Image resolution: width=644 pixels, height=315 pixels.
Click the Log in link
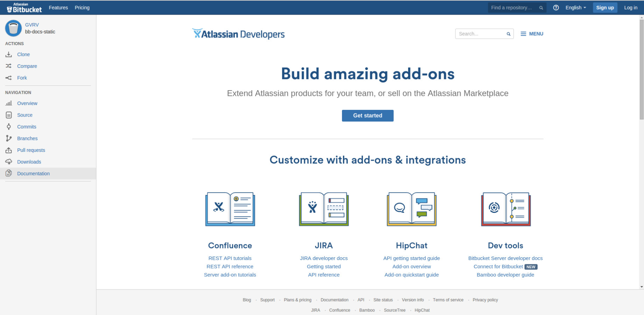pos(631,8)
